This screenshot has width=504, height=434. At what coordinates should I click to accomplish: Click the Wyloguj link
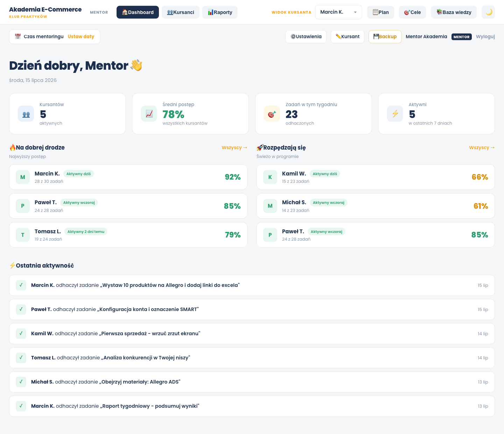tap(485, 36)
